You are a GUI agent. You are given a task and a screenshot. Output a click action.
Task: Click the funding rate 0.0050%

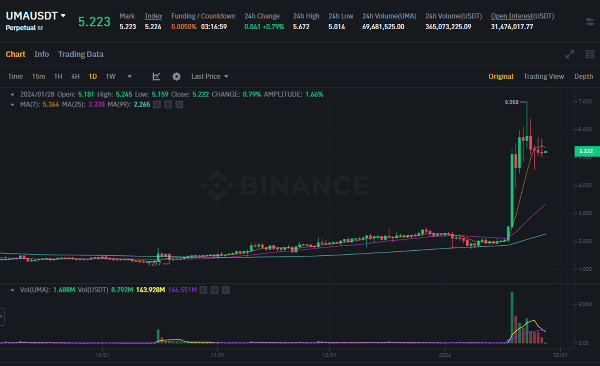click(184, 27)
